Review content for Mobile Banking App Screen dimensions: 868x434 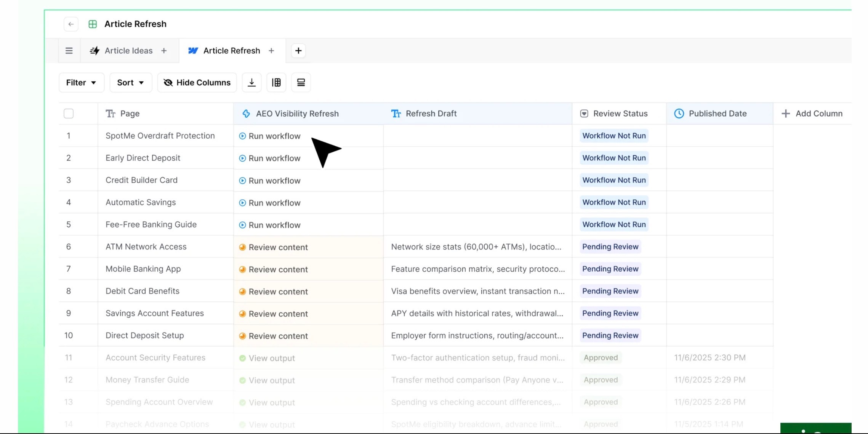[x=274, y=269]
